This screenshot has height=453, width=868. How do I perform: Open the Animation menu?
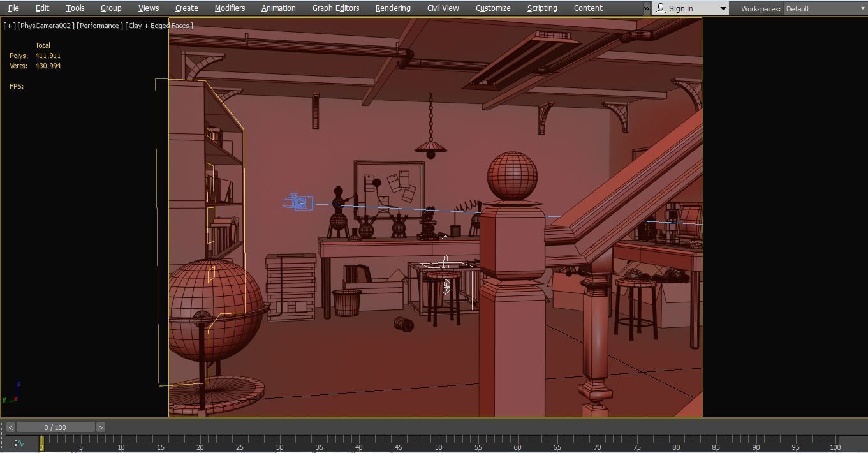pyautogui.click(x=278, y=8)
